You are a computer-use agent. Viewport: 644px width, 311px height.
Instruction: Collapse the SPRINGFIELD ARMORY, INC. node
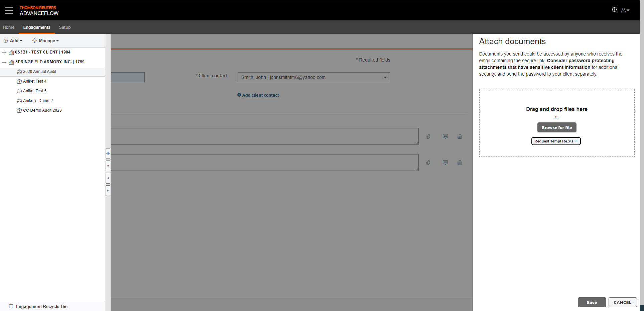pyautogui.click(x=4, y=62)
